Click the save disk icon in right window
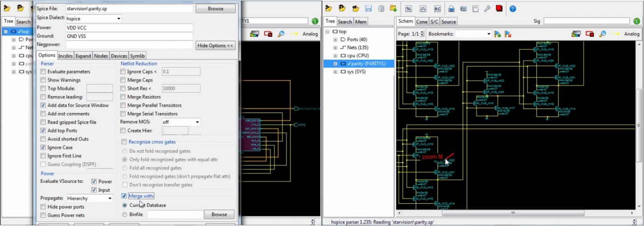The width and height of the screenshot is (644, 226). pos(368,8)
